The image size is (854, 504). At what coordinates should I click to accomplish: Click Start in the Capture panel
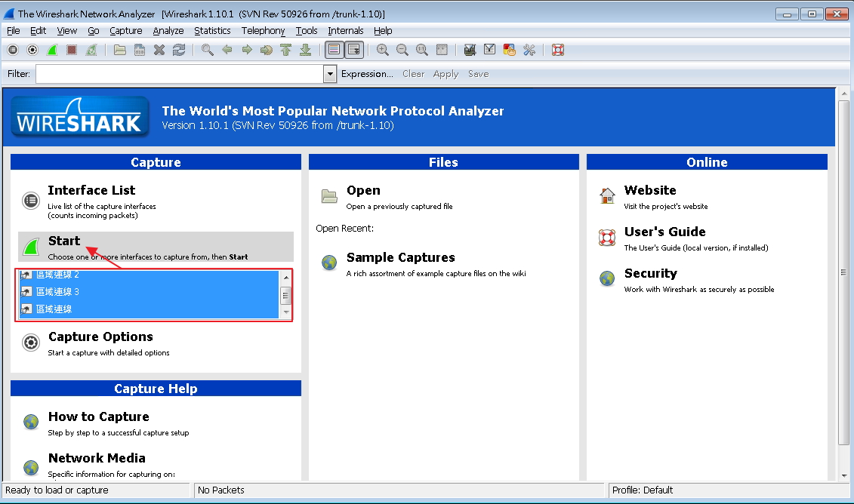coord(63,241)
